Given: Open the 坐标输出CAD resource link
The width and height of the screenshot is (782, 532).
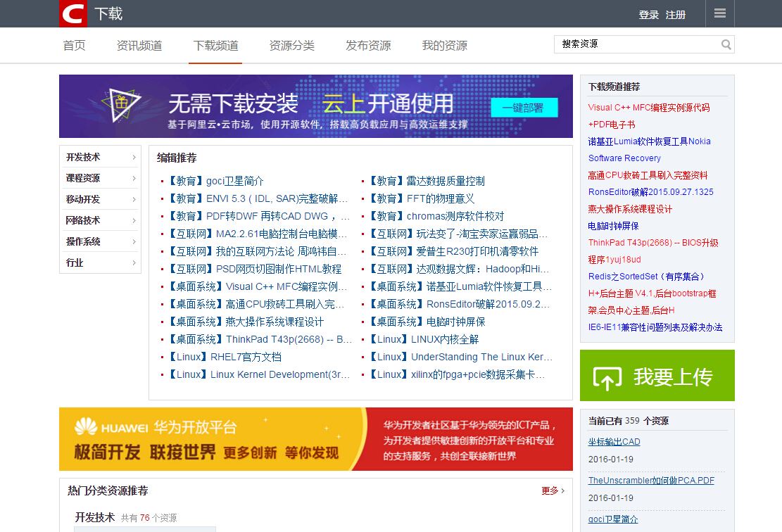Looking at the screenshot, I should (614, 442).
